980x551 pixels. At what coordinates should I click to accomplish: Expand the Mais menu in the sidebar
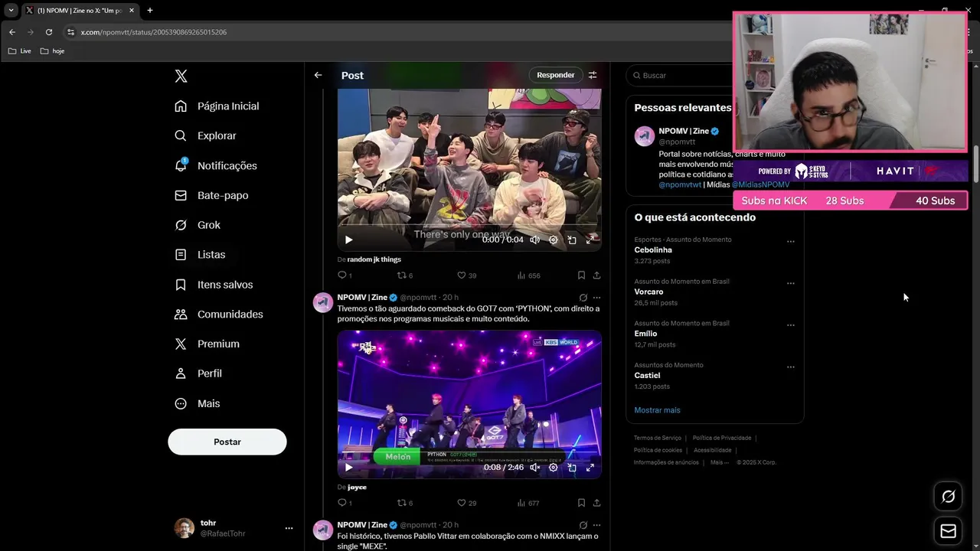point(197,403)
